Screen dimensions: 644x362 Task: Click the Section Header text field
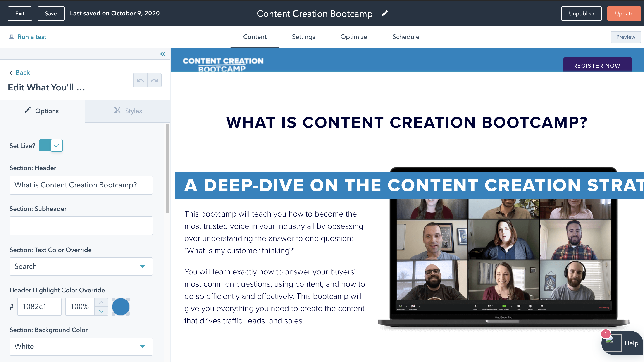(81, 185)
